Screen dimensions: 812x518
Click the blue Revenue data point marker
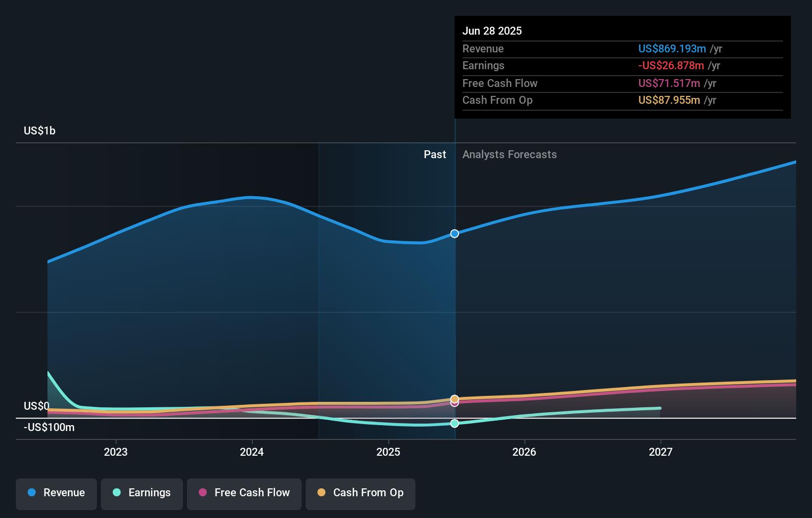click(x=454, y=233)
